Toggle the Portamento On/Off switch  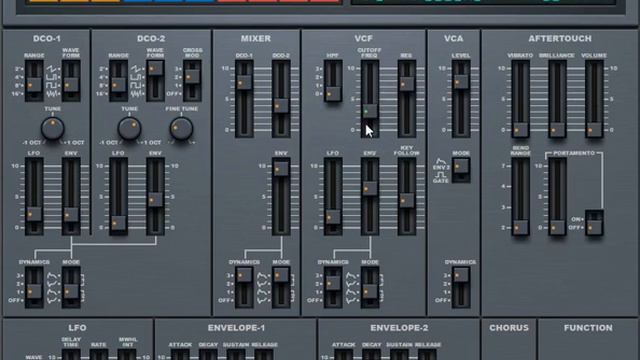pyautogui.click(x=594, y=223)
